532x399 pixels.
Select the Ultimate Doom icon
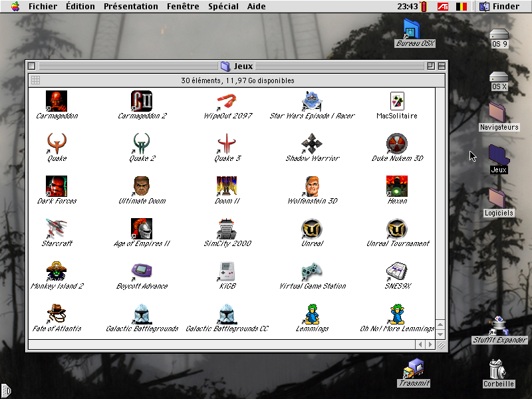tap(142, 186)
